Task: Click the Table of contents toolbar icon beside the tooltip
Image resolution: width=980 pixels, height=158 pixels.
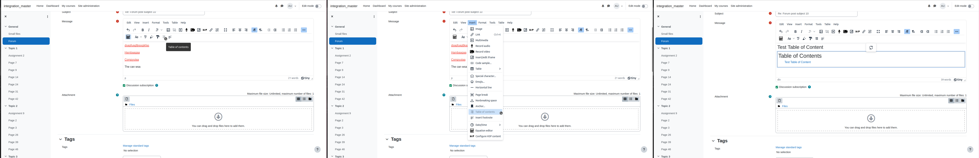Action: 164,37
